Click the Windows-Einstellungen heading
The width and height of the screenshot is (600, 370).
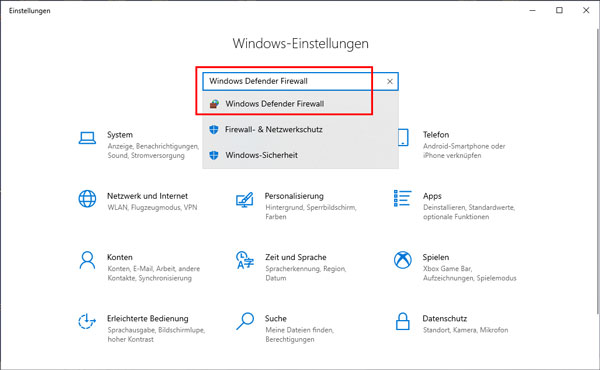click(300, 43)
